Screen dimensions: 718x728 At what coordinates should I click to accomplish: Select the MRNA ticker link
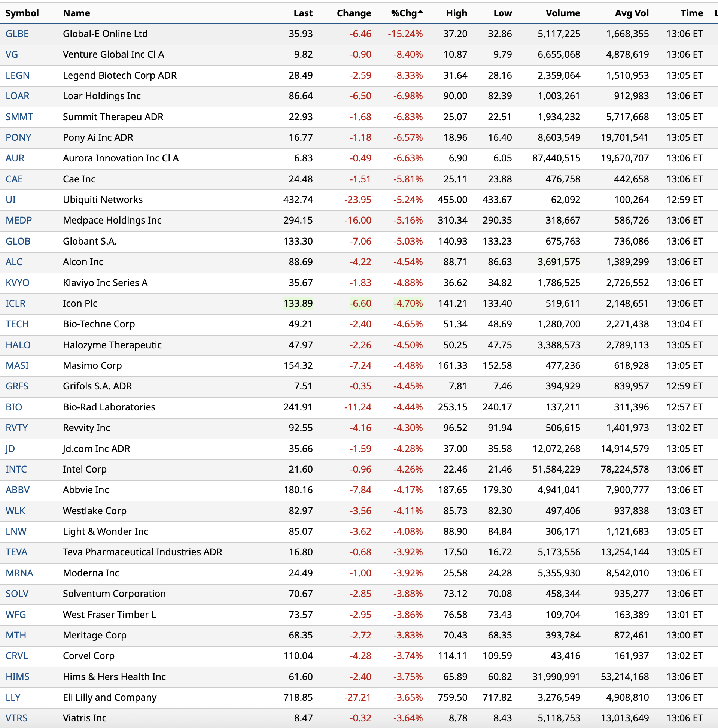19,573
